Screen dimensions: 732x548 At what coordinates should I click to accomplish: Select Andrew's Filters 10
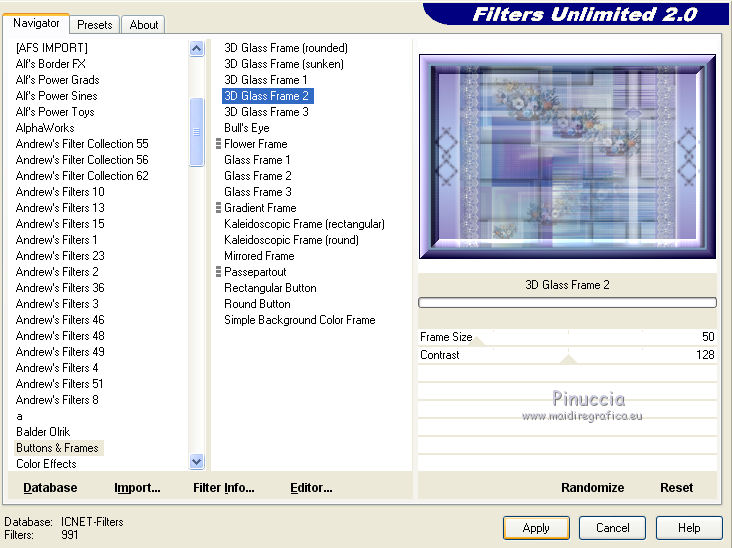coord(60,192)
